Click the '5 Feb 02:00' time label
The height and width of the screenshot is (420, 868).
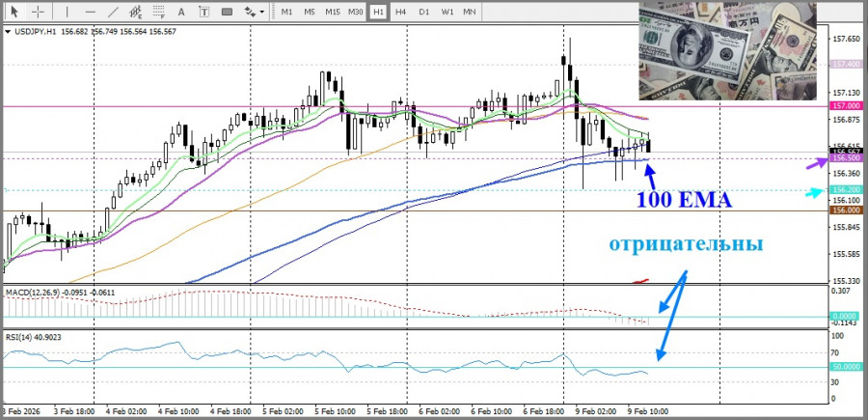pos(283,411)
